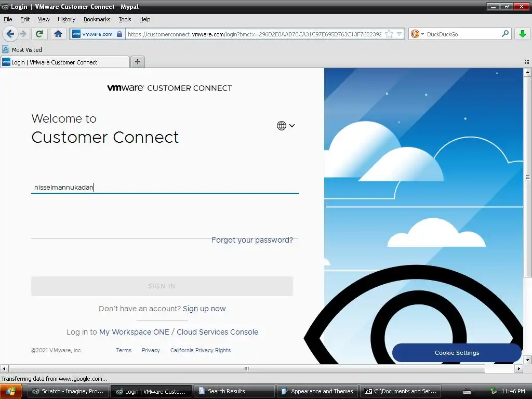Click the Forgot your password link
532x399 pixels.
(252, 240)
